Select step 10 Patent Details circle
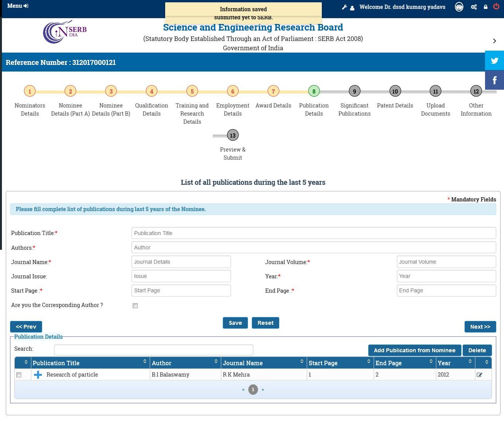 395,91
